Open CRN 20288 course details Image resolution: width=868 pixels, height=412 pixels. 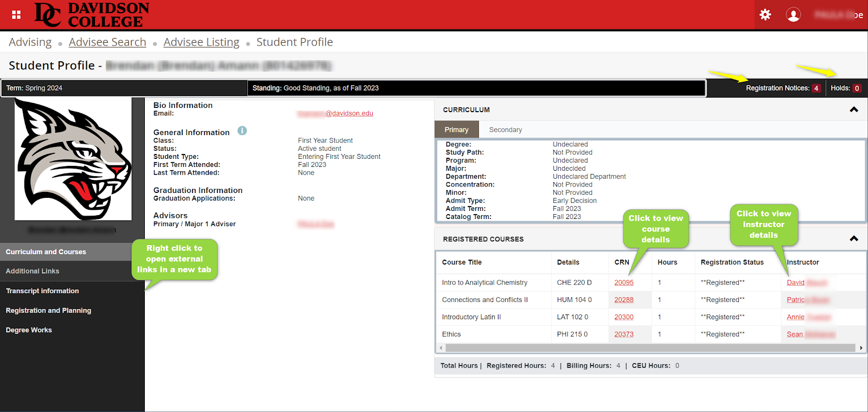point(624,300)
